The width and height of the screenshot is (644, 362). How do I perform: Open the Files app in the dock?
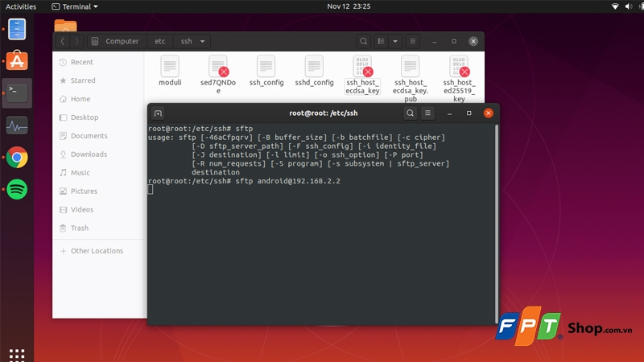pyautogui.click(x=17, y=29)
